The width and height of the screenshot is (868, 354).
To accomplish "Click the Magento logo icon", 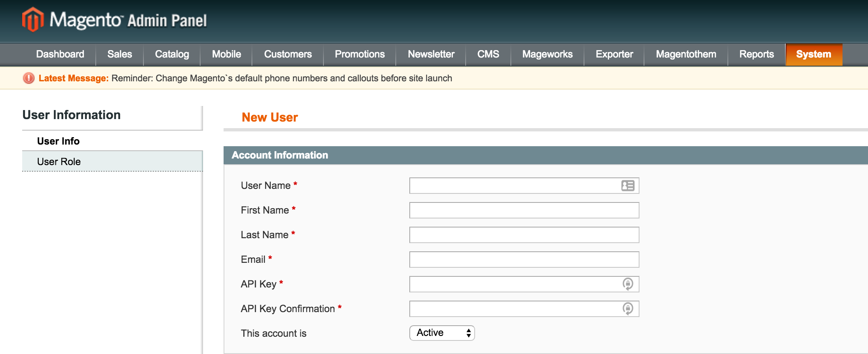I will point(33,19).
